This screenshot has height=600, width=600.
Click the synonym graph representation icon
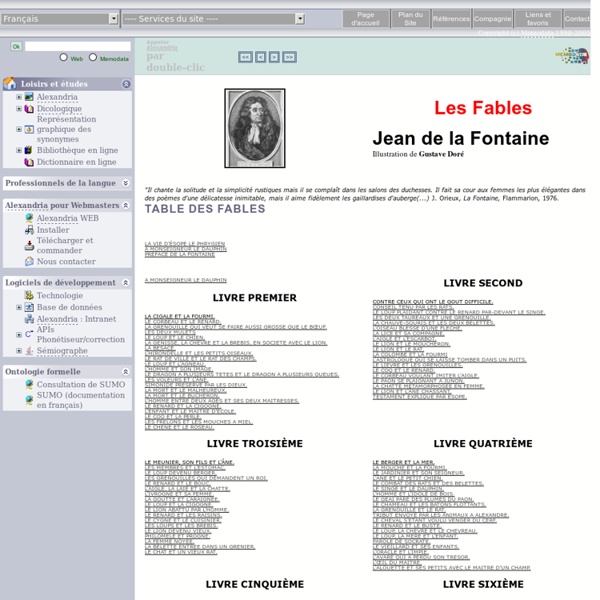(x=29, y=129)
